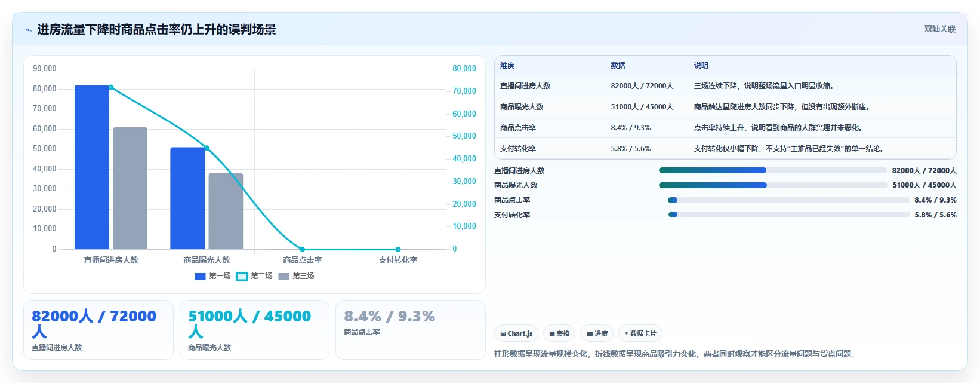Click the gray 第三场 bar for 直播间进房人数
Image resolution: width=980 pixels, height=383 pixels.
pos(130,188)
